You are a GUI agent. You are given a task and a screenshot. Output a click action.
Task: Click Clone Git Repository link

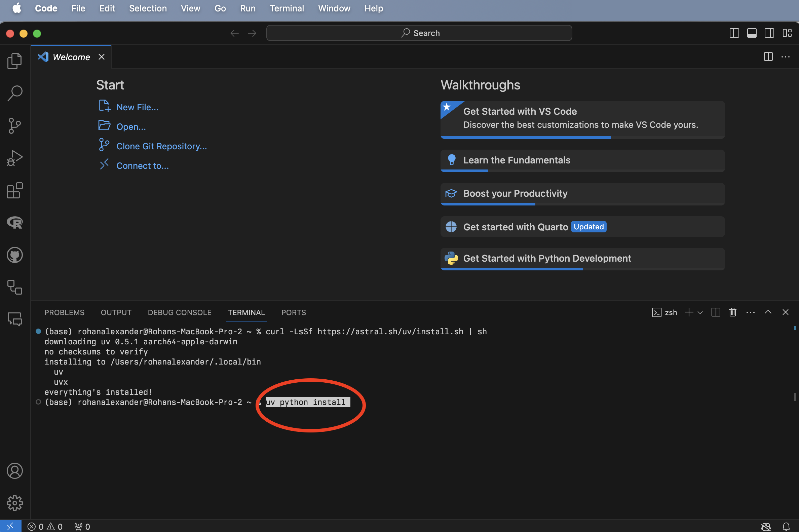coord(161,146)
